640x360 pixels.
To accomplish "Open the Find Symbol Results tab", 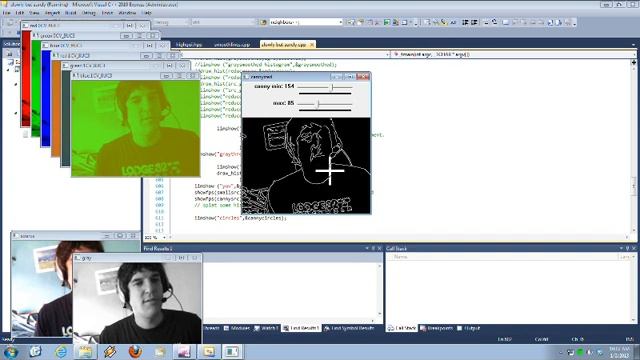I will 349,328.
